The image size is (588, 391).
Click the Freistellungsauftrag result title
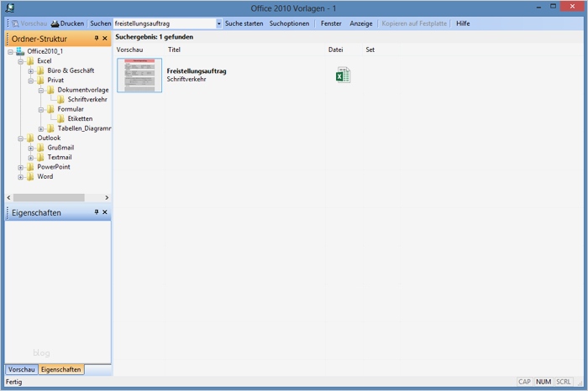point(197,71)
